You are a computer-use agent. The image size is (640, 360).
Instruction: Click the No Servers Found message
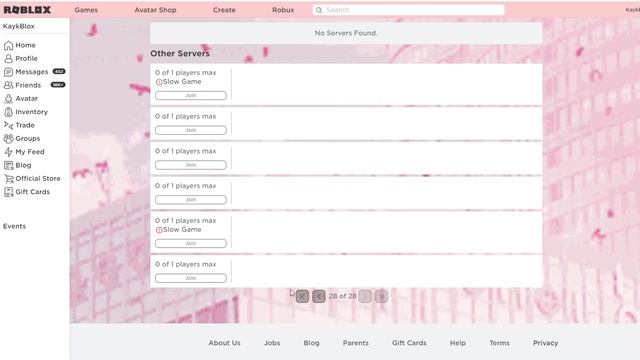pyautogui.click(x=346, y=33)
